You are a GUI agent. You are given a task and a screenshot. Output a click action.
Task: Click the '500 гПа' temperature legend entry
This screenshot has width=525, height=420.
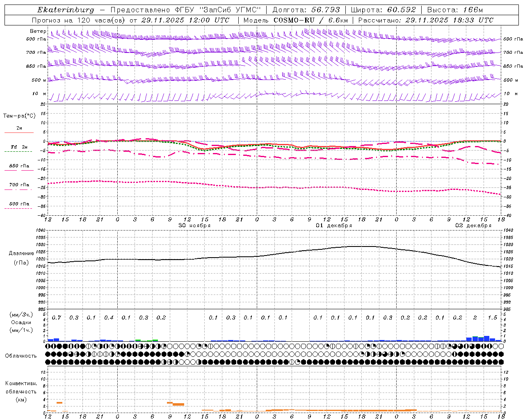tap(19, 204)
